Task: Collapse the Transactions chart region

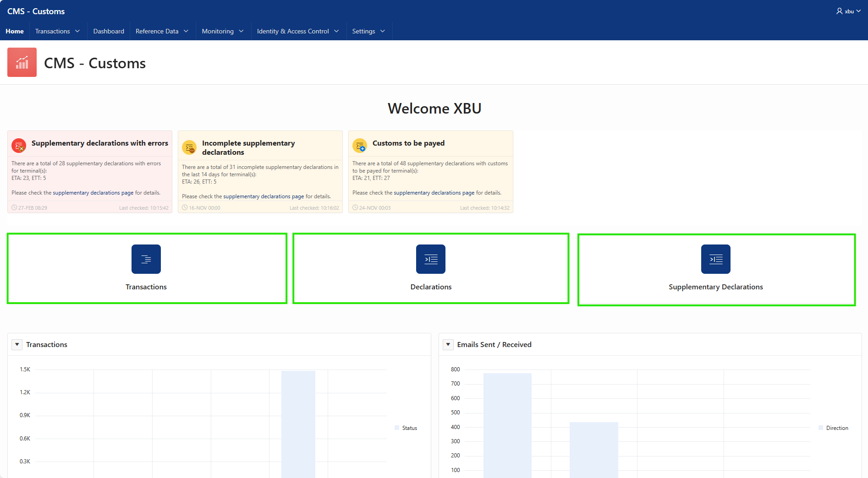Action: [x=17, y=344]
